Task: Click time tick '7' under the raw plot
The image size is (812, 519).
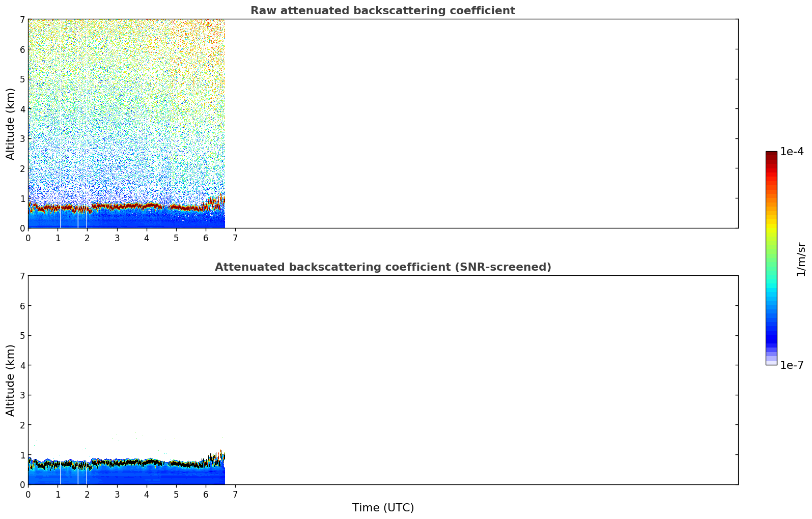Action: [x=235, y=238]
